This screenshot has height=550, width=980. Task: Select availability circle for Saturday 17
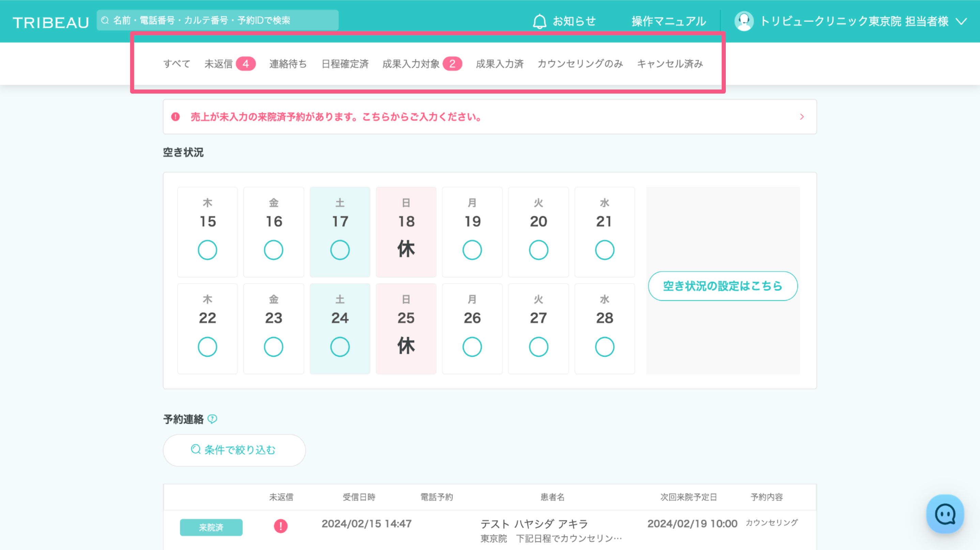pos(340,250)
